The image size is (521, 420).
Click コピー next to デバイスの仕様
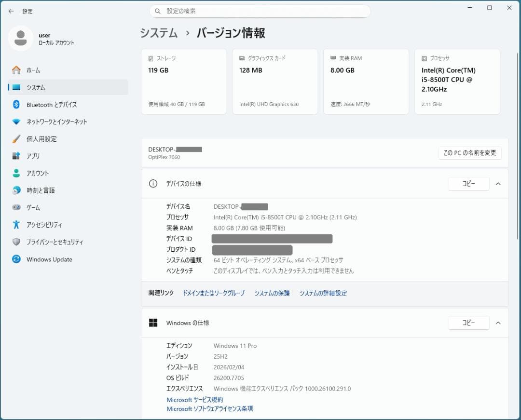pos(468,184)
